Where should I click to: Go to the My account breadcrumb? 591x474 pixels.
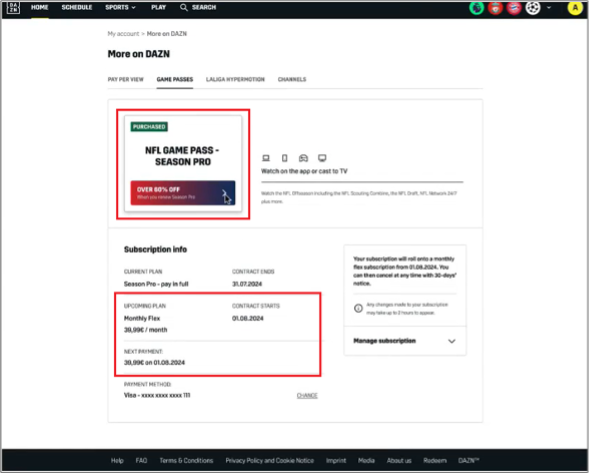coord(124,34)
